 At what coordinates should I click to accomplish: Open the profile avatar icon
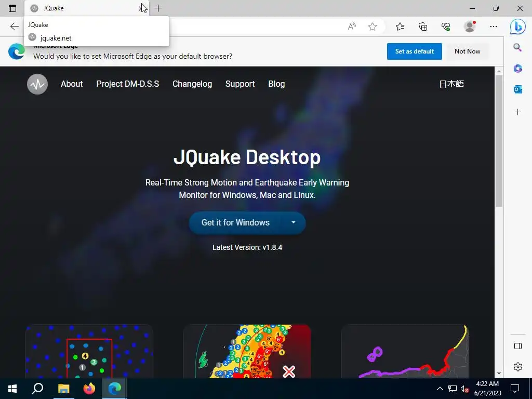(x=470, y=26)
